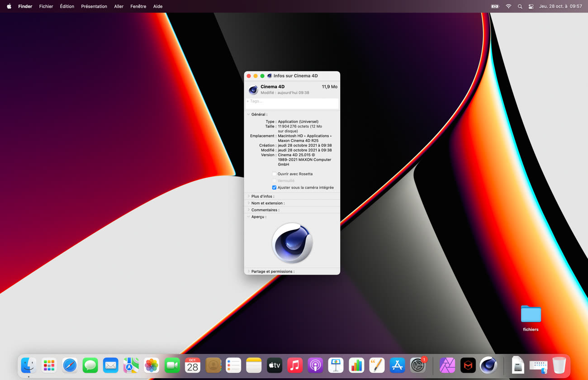The width and height of the screenshot is (588, 380).
Task: Expand Partage et permissions section
Action: coord(248,271)
